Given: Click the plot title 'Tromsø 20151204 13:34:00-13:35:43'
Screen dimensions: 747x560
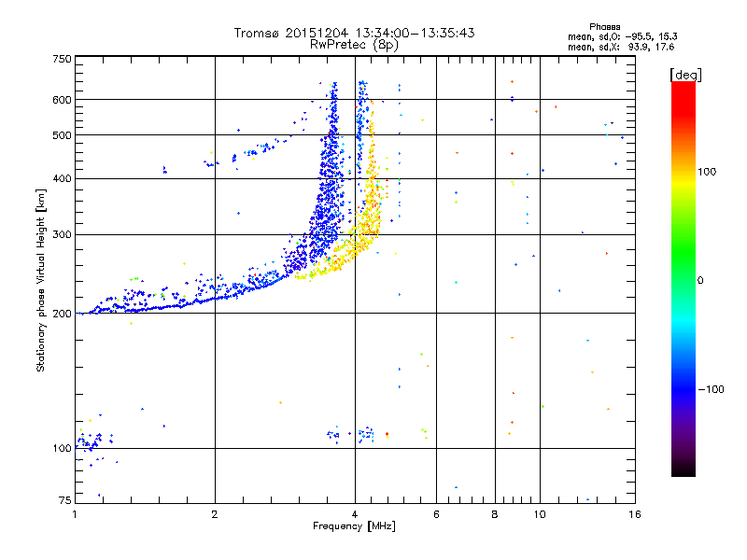Looking at the screenshot, I should point(354,33).
